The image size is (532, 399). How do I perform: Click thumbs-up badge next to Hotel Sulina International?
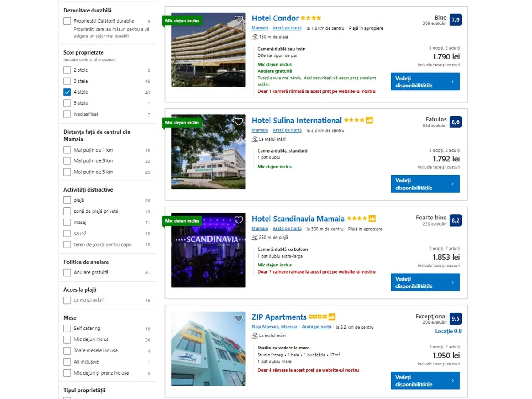tap(369, 121)
